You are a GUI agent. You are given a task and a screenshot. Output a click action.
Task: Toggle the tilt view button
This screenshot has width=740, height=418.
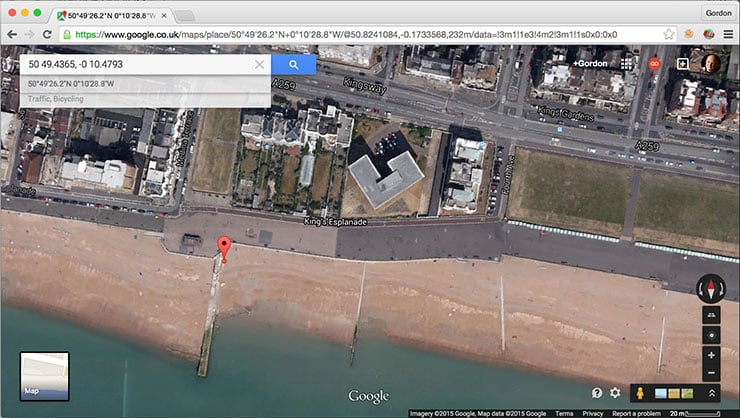pos(711,315)
